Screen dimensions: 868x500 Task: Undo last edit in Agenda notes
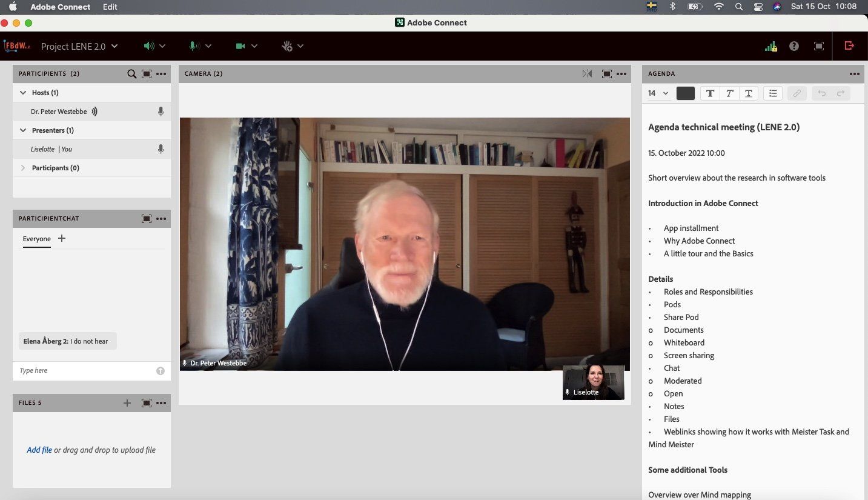point(822,93)
